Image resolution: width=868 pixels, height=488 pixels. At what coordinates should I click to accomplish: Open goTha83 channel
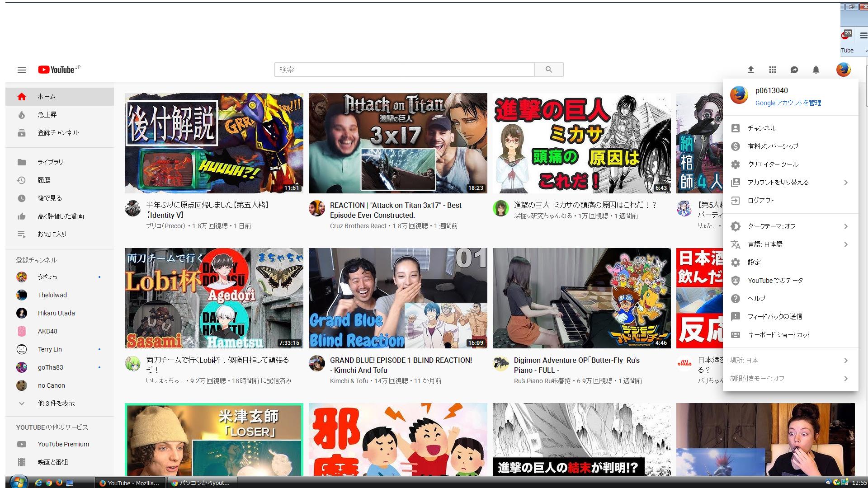60,367
